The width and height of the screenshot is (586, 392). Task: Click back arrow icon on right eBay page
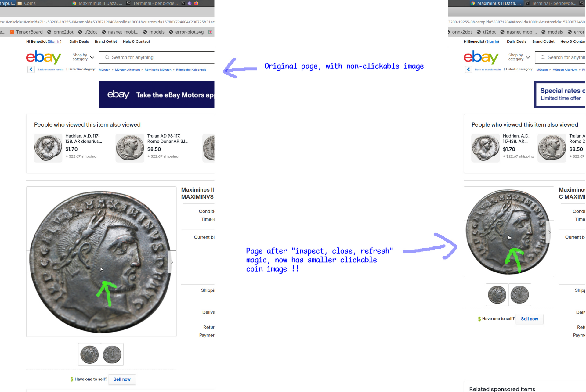(x=468, y=69)
